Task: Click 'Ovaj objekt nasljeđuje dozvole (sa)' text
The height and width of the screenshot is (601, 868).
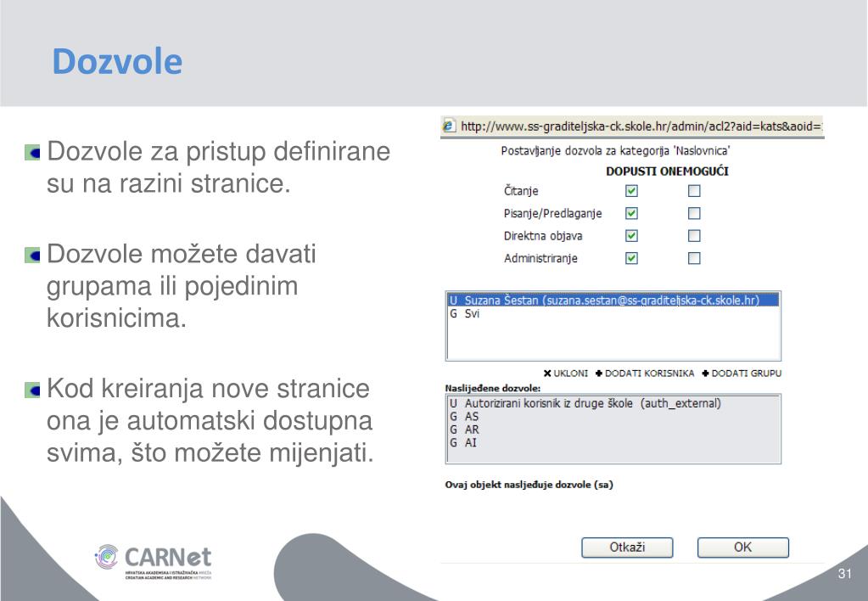Action: pos(529,485)
